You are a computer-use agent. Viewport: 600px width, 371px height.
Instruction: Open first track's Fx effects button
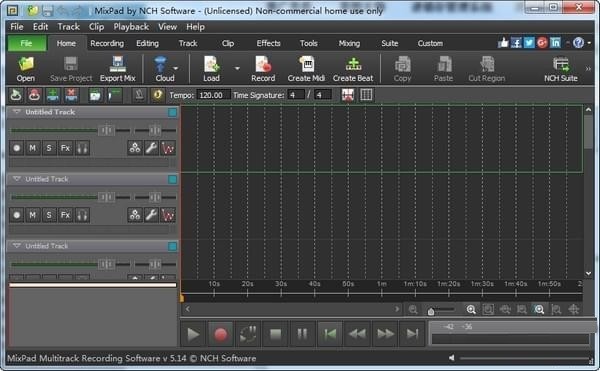click(x=65, y=148)
